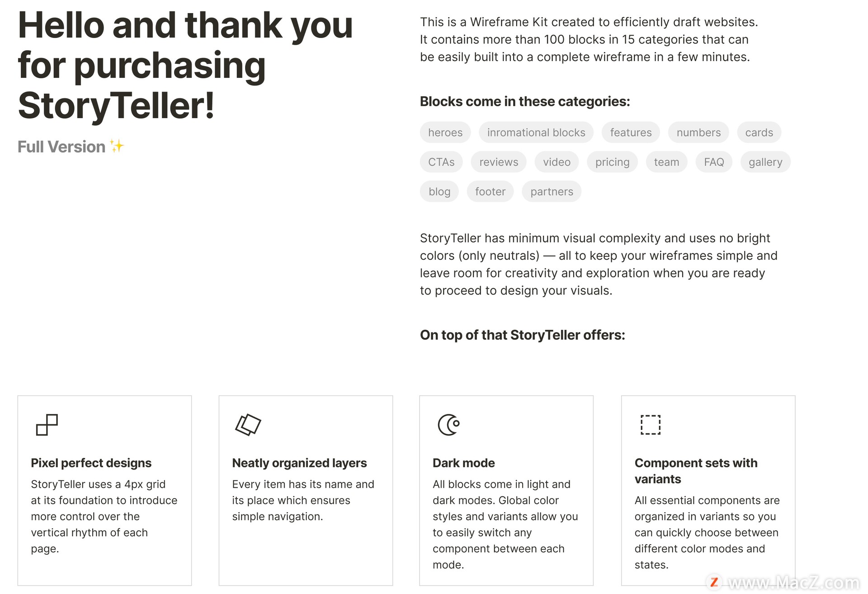Select the heroes category tag
The height and width of the screenshot is (594, 868).
pyautogui.click(x=445, y=133)
